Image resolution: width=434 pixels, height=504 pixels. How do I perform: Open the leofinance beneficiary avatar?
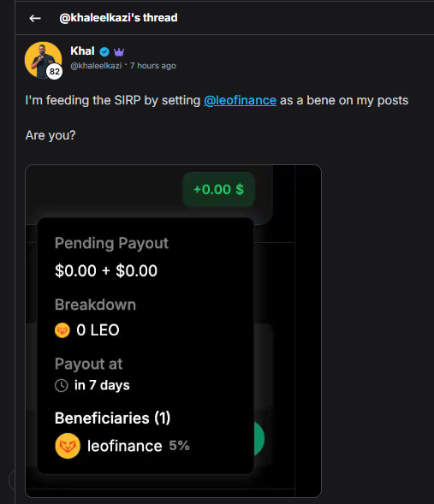coord(68,446)
